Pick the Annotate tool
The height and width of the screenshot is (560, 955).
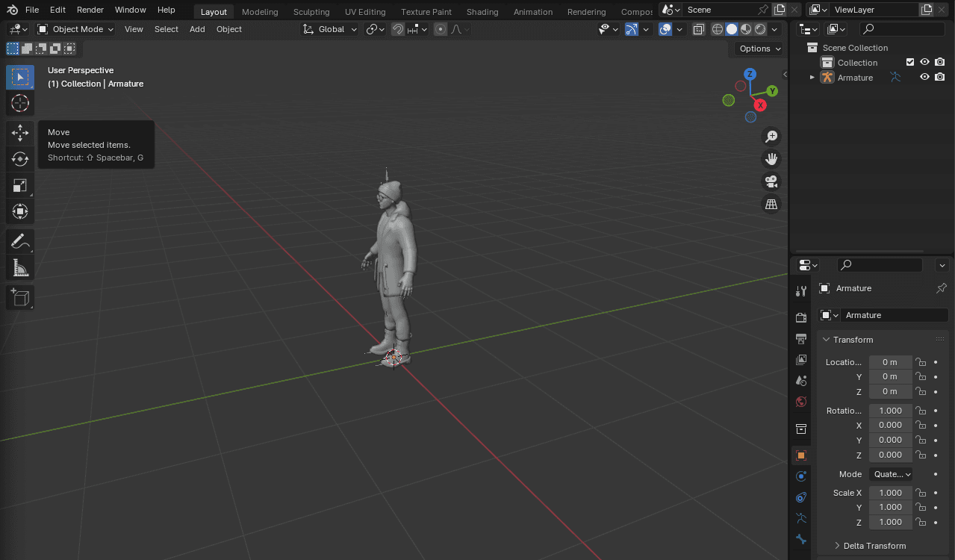19,240
